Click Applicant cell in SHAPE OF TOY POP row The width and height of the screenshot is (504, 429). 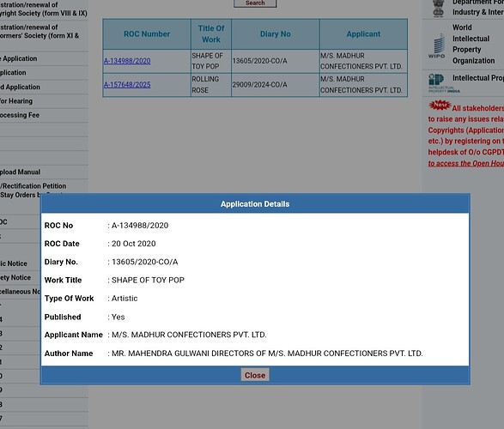pyautogui.click(x=363, y=61)
